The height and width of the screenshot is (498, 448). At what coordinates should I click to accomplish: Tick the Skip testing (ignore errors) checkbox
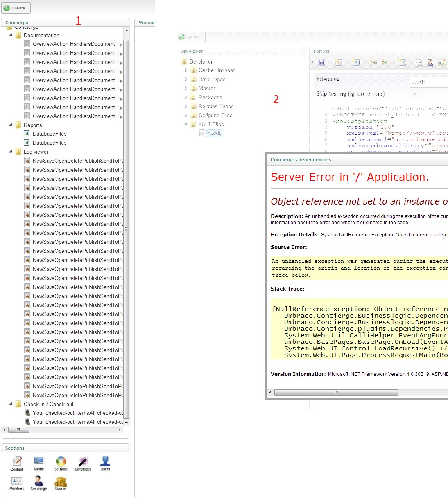point(414,94)
